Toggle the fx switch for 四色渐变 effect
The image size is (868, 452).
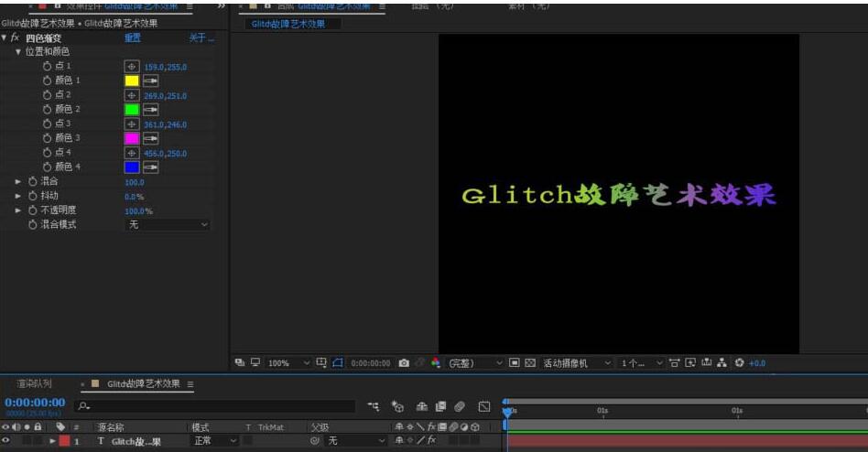point(16,38)
